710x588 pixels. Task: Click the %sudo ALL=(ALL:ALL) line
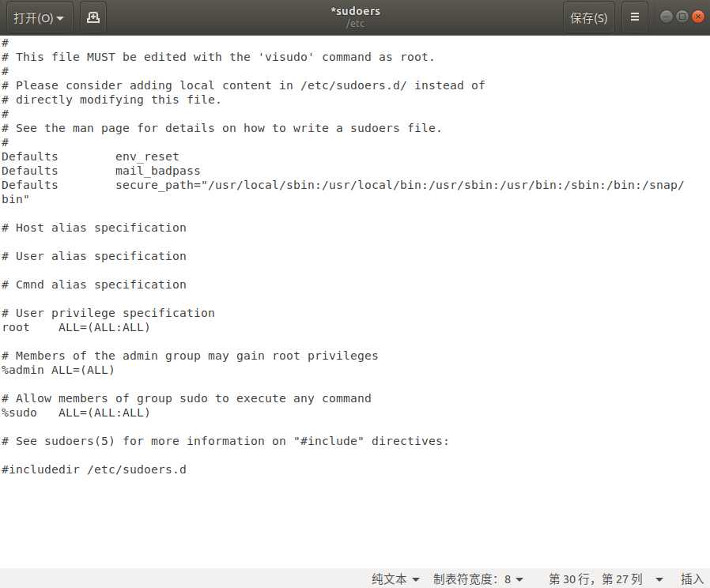pyautogui.click(x=76, y=413)
